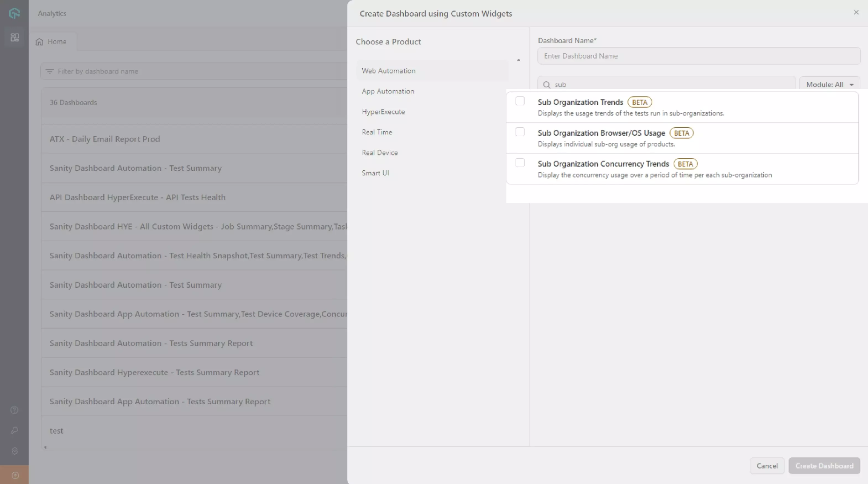The width and height of the screenshot is (868, 484).
Task: Close the Create Dashboard panel
Action: [x=856, y=12]
